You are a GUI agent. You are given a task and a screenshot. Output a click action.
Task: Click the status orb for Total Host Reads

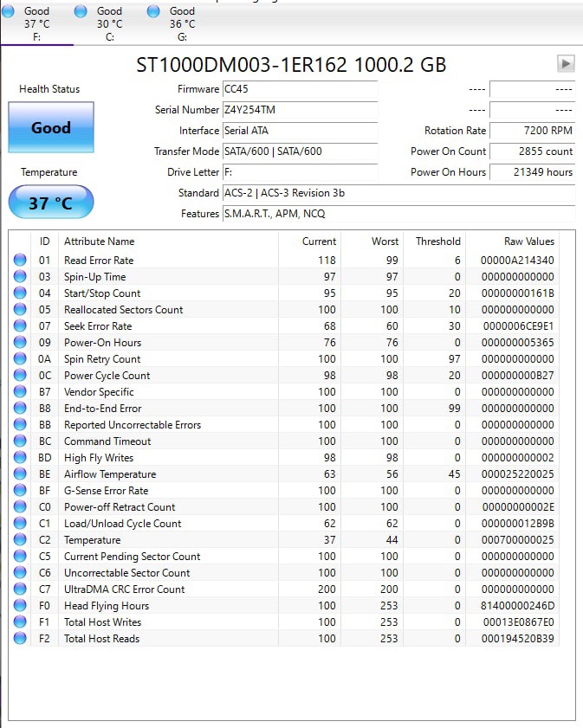[20, 638]
